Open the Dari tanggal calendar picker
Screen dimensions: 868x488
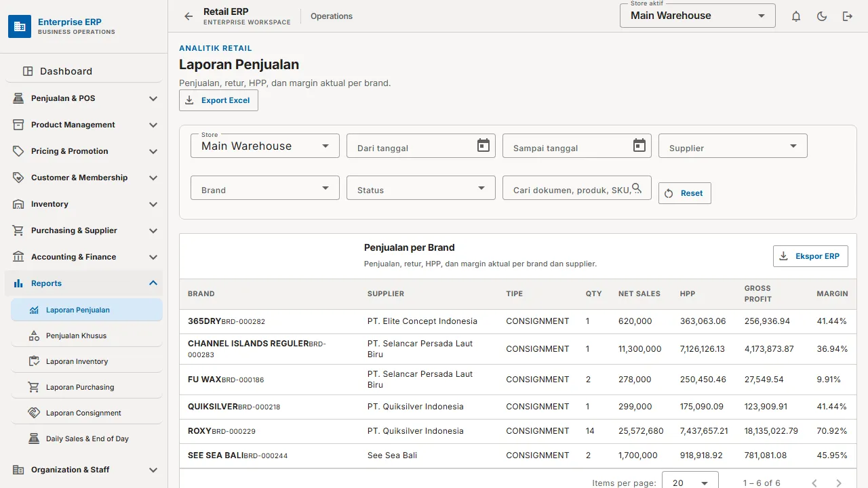(x=484, y=145)
